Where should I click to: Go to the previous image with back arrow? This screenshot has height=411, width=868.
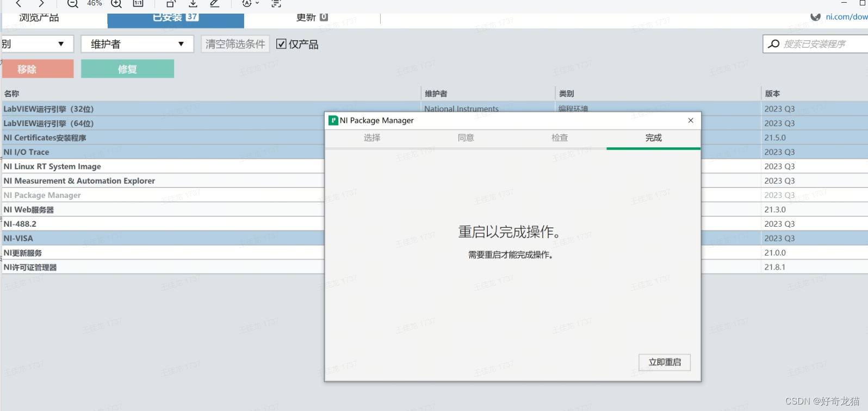click(x=18, y=3)
